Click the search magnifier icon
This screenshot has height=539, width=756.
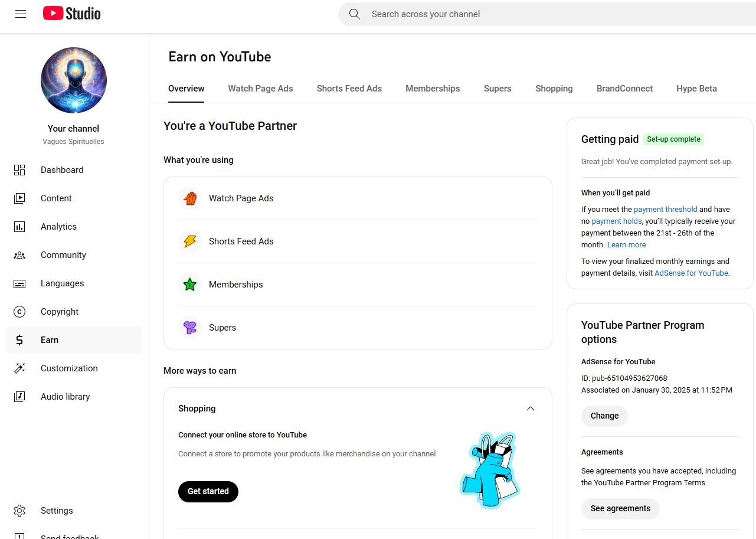coord(354,14)
